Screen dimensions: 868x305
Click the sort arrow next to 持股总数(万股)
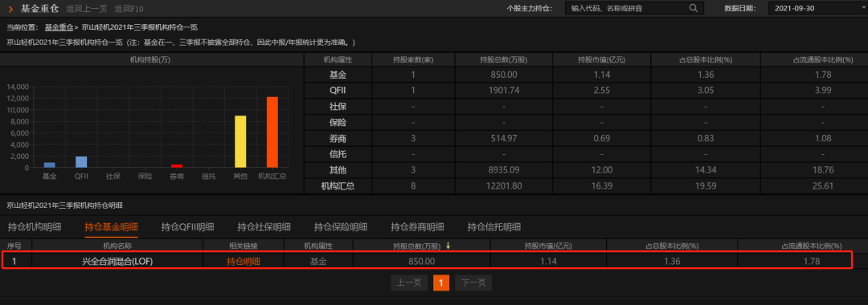tap(448, 246)
